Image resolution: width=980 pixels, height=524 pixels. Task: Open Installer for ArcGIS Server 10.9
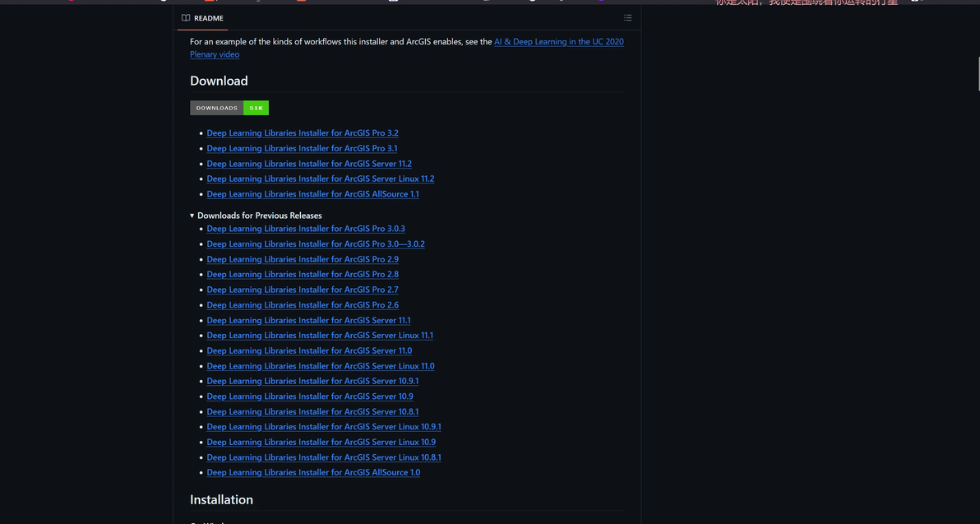[310, 396]
